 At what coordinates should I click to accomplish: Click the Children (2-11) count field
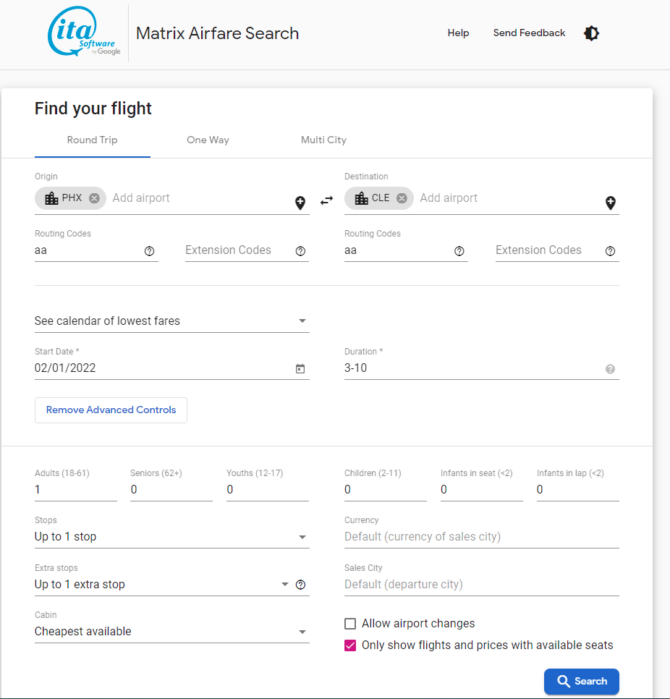tap(385, 489)
